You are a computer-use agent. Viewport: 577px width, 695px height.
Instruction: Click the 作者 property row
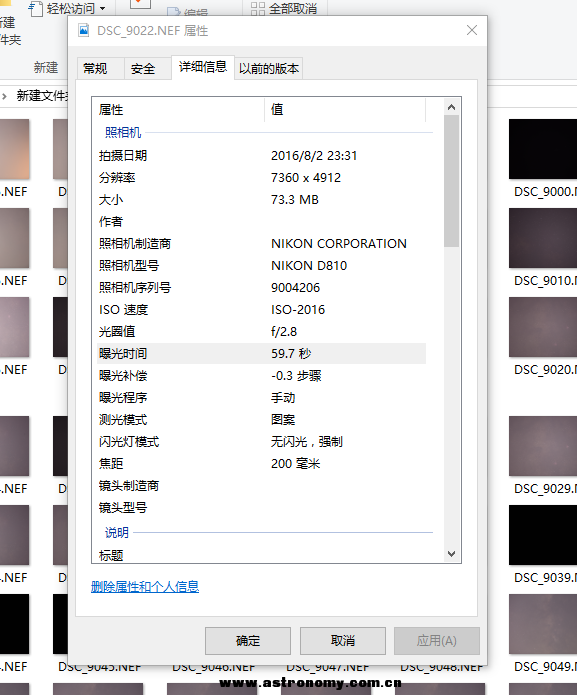tap(261, 222)
